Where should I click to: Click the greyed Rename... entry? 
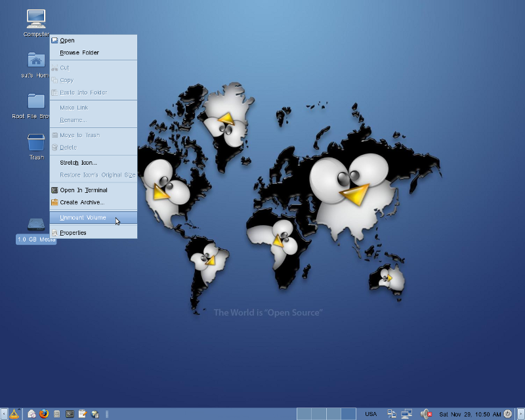point(93,120)
